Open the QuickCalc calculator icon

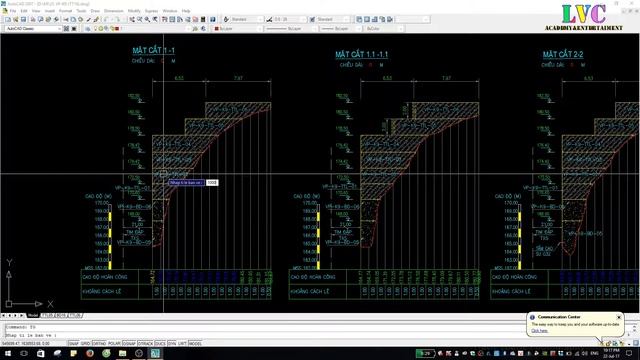(x=203, y=19)
